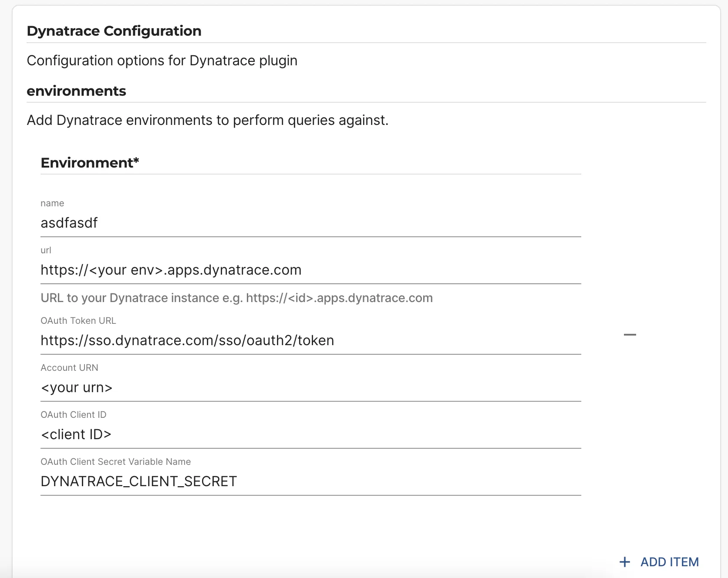Click the 'Configuration options for Dynatrace plugin' text
The image size is (728, 578).
click(162, 60)
